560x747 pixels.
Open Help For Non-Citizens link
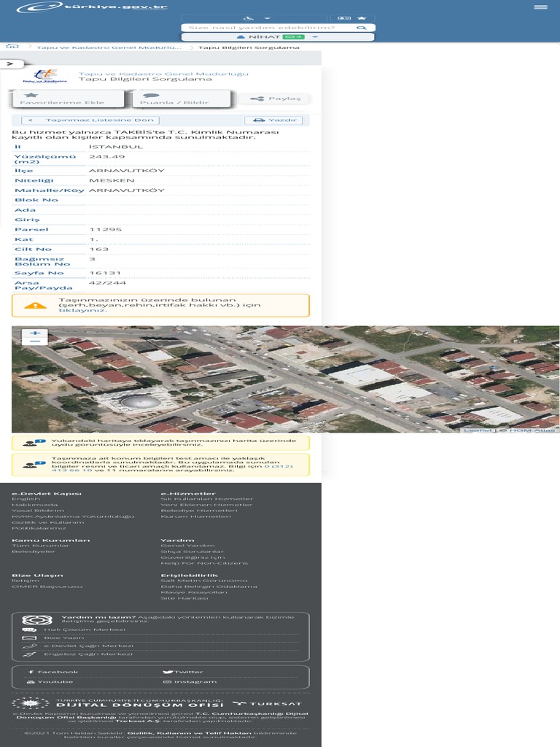tap(204, 563)
